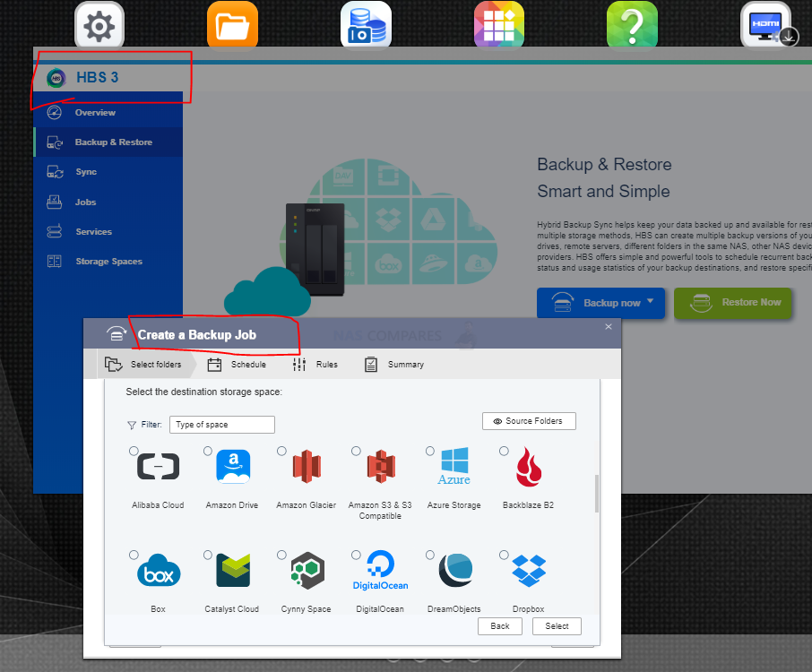Open Type of space filter dropdown
Screen dimensions: 812x672
point(221,425)
